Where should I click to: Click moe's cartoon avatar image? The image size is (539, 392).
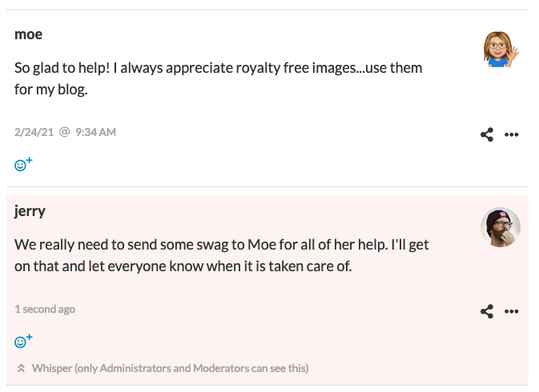pyautogui.click(x=501, y=50)
